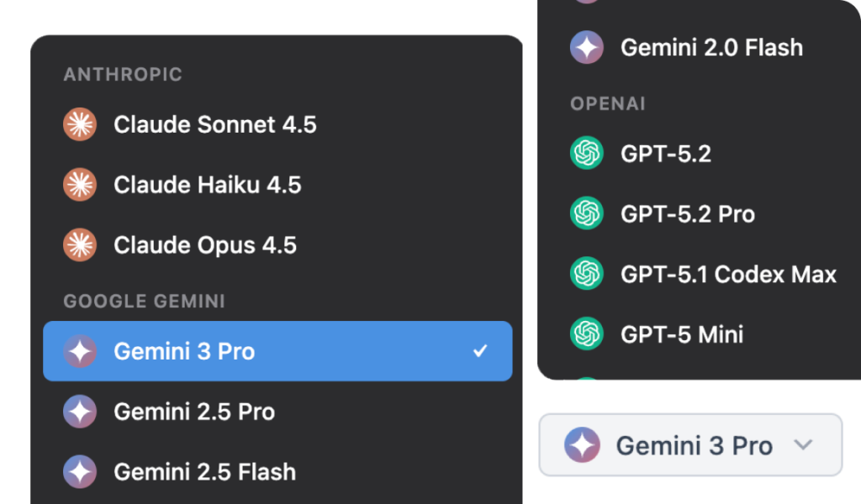Viewport: 861px width, 504px height.
Task: Switch to Claude Haiku 4.5 model
Action: pos(208,185)
